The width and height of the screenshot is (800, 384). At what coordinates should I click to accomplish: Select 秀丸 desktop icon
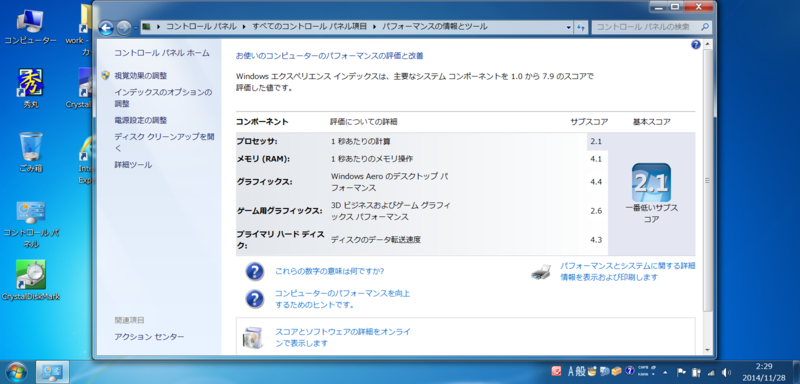[31, 89]
